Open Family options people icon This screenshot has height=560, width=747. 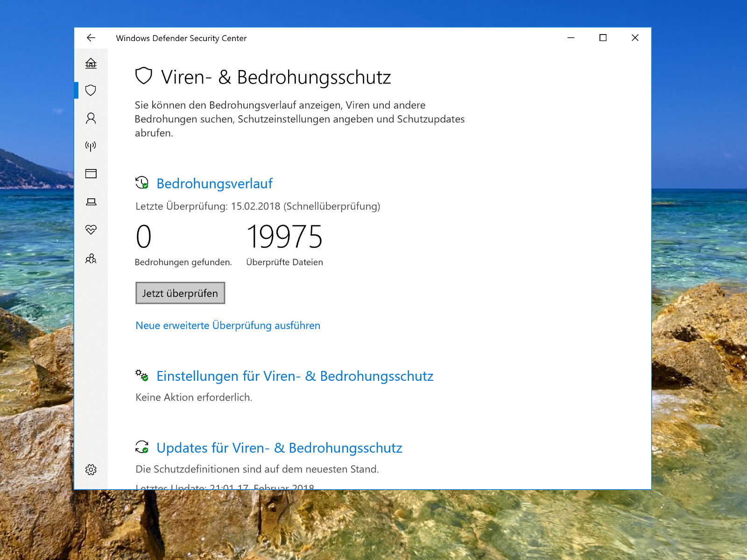click(x=91, y=258)
